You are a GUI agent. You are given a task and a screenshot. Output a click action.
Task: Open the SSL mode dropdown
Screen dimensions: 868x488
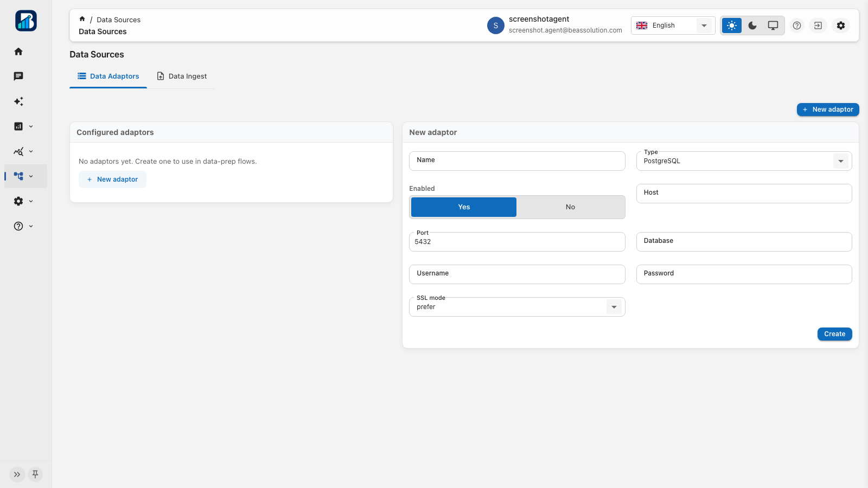click(x=517, y=307)
